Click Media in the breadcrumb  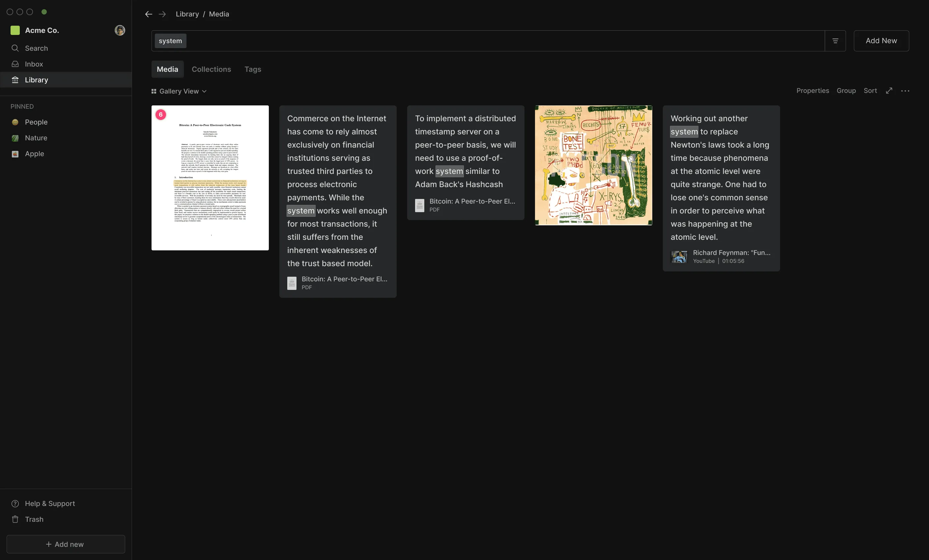coord(219,14)
